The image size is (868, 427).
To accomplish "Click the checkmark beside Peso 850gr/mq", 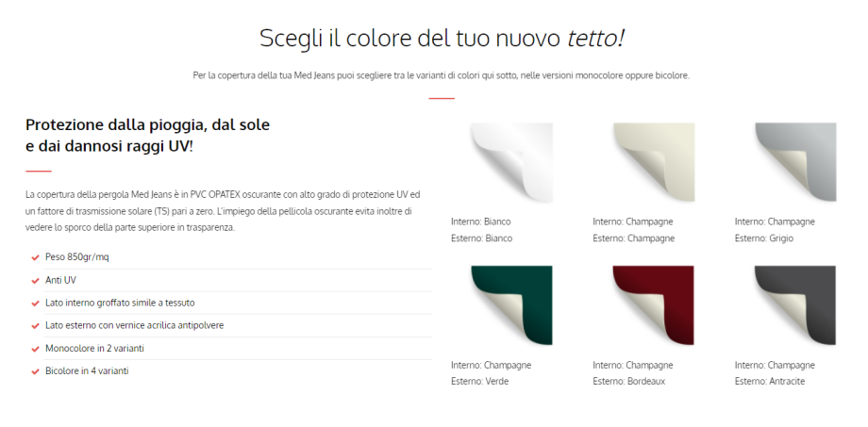I will tap(35, 257).
